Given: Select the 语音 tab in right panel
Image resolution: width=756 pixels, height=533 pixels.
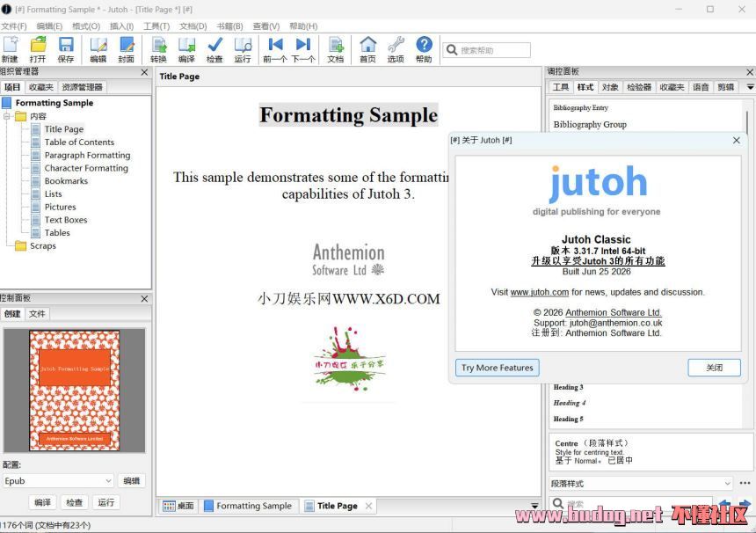Looking at the screenshot, I should tap(701, 87).
